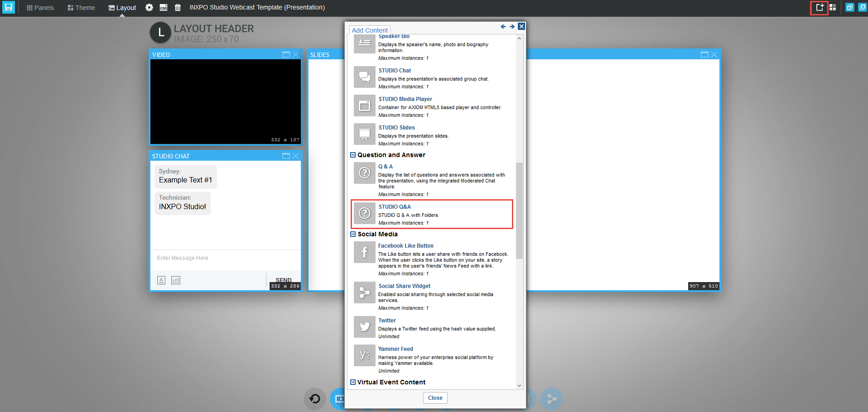Add the STUDIO Chat content link
The height and width of the screenshot is (412, 868).
click(395, 71)
